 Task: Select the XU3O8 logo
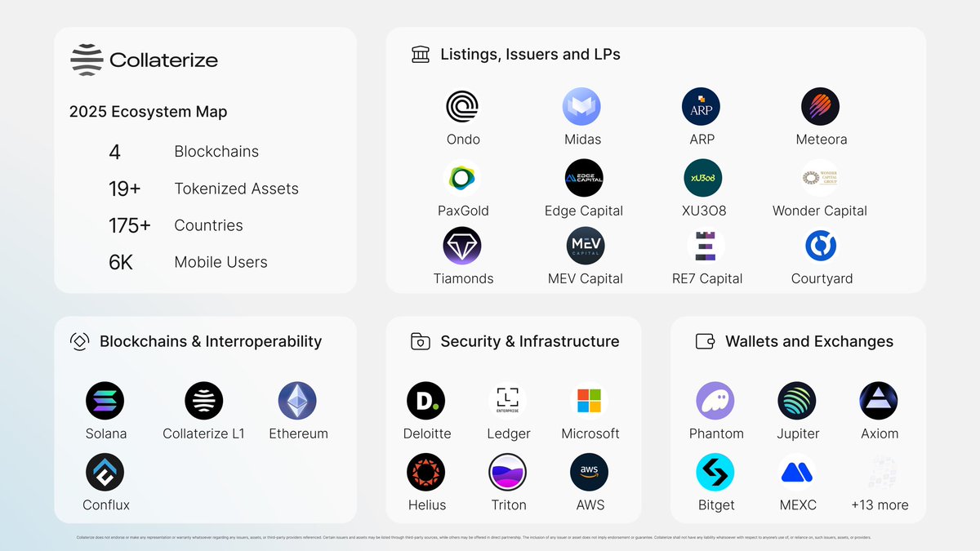[702, 178]
